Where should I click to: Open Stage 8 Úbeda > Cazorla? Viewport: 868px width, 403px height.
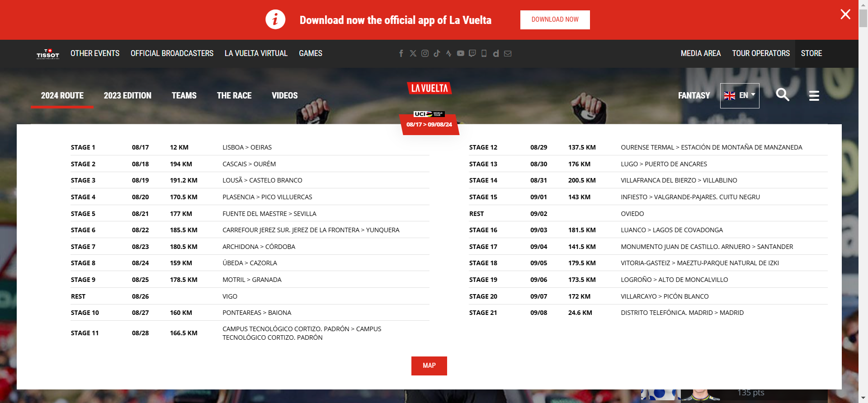pyautogui.click(x=250, y=263)
